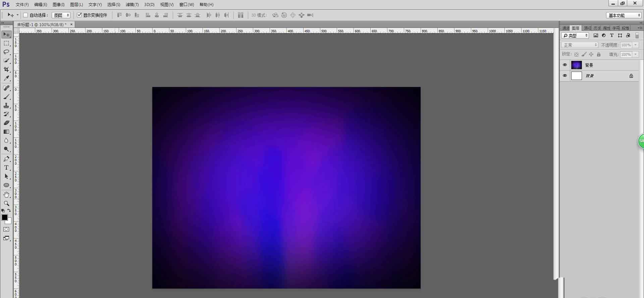Select the Clone Stamp tool
Viewport: 644px width, 298px height.
tap(6, 105)
